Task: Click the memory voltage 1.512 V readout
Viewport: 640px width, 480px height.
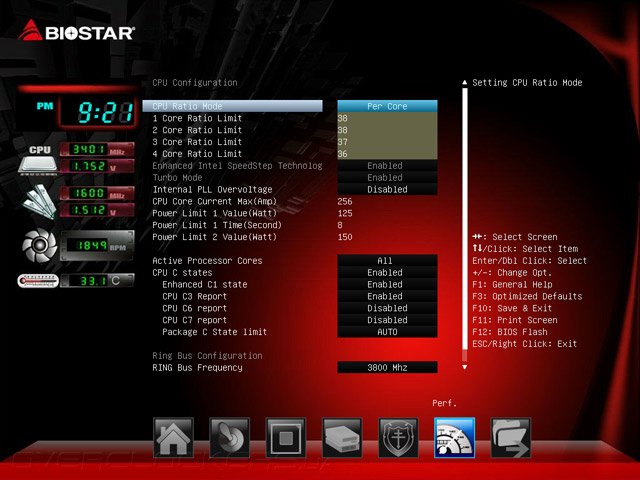Action: (97, 210)
